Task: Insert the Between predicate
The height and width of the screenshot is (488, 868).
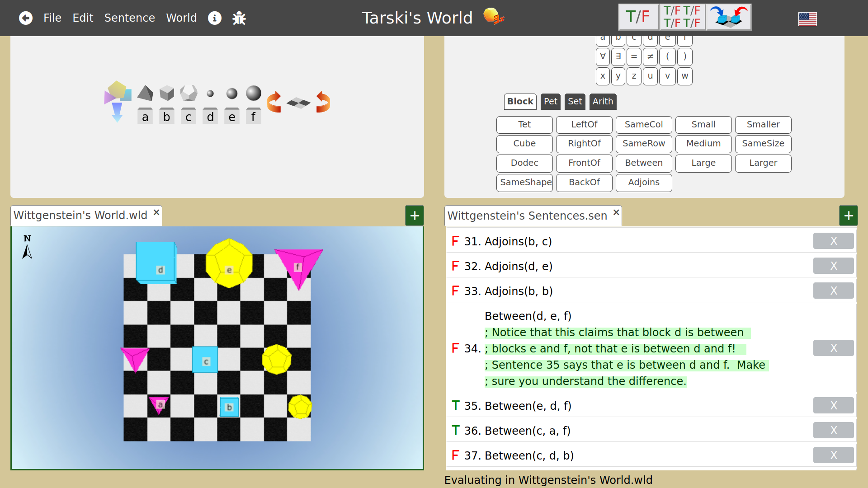Action: click(643, 163)
